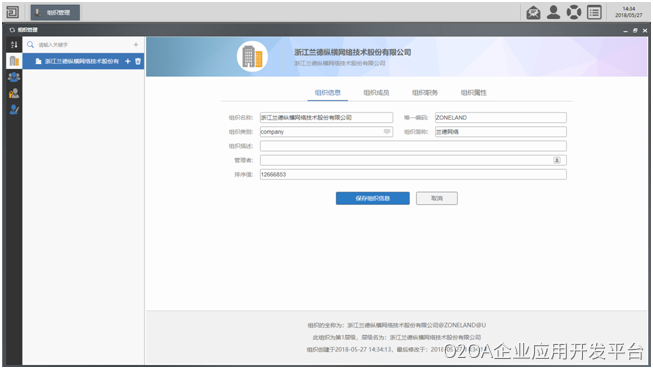
Task: Click the footer full name line with @ZONELAND@U
Action: [x=396, y=325]
